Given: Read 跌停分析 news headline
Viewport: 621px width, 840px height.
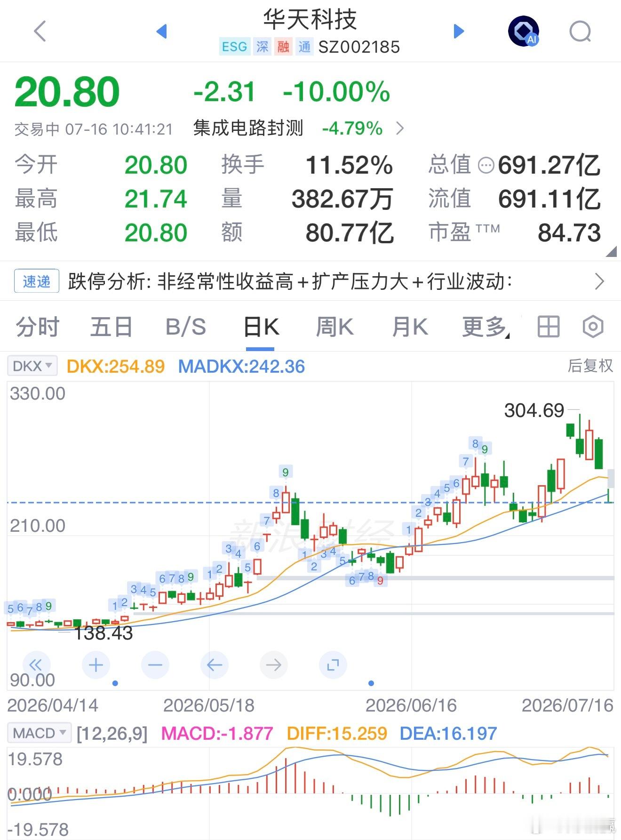Looking at the screenshot, I should pos(290,281).
